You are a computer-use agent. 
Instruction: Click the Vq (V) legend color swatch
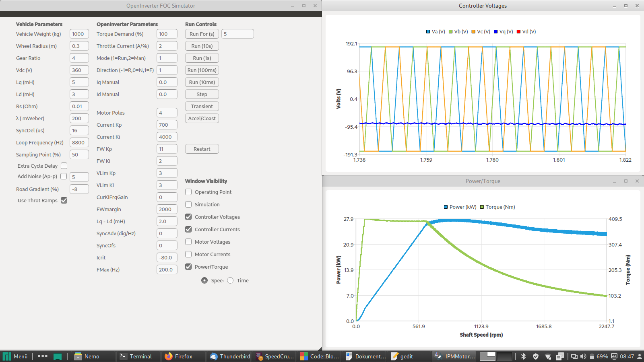496,32
